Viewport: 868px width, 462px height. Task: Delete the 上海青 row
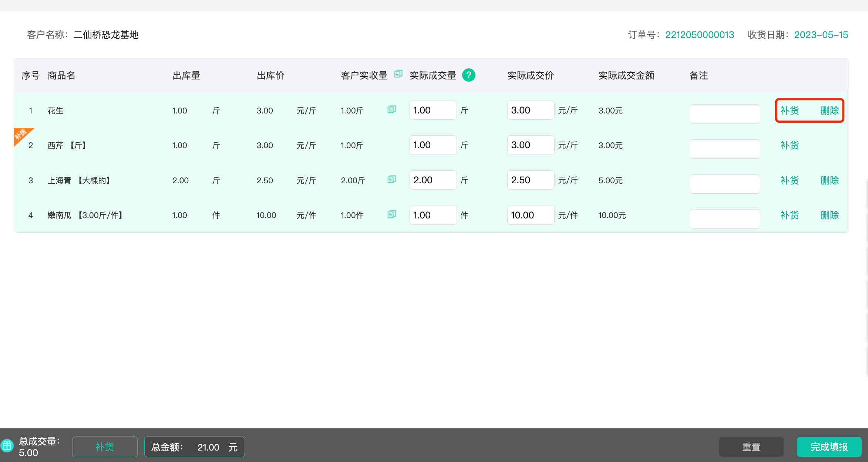(829, 180)
